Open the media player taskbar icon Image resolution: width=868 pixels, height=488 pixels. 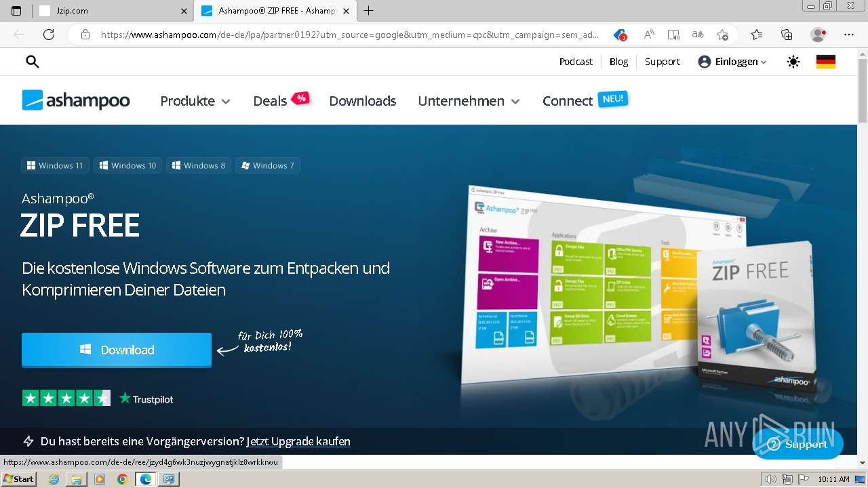click(100, 479)
